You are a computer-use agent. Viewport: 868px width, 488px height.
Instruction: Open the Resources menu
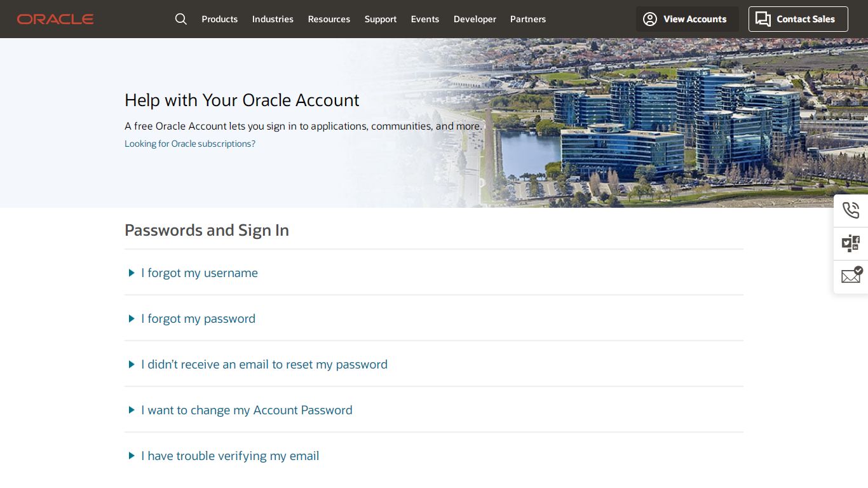[329, 19]
